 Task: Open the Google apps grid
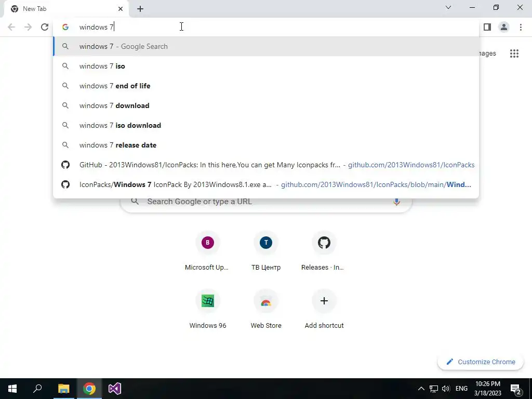(x=514, y=54)
